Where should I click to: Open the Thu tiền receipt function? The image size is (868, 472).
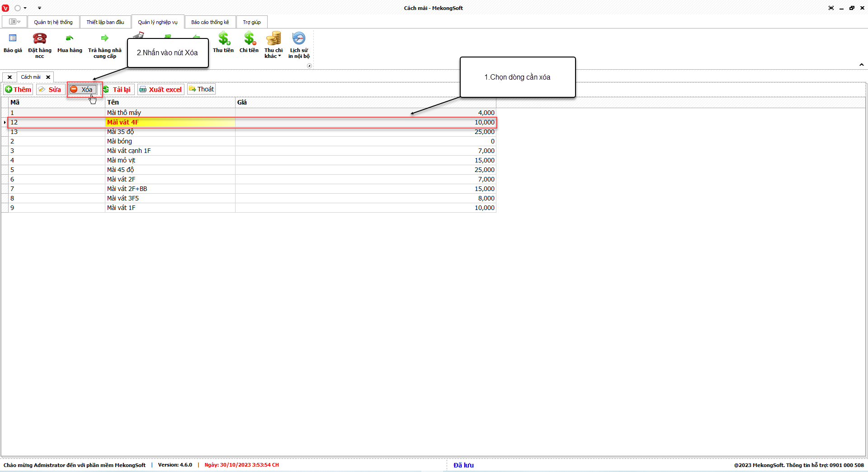click(x=223, y=43)
